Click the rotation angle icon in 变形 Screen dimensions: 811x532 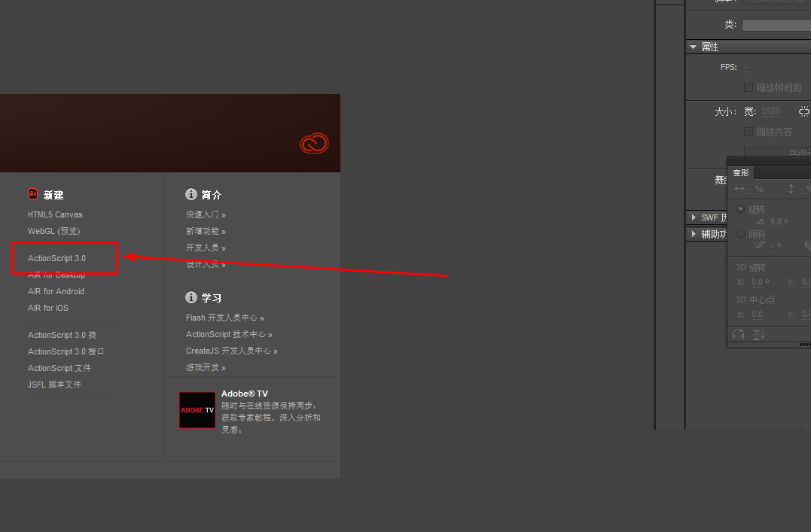[761, 221]
